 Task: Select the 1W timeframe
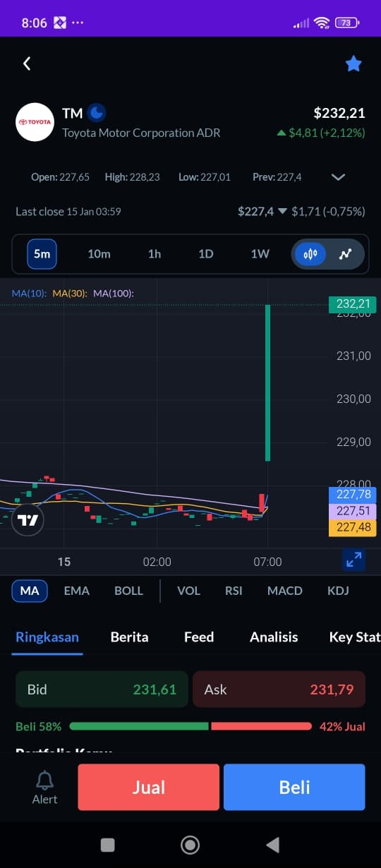coord(260,254)
